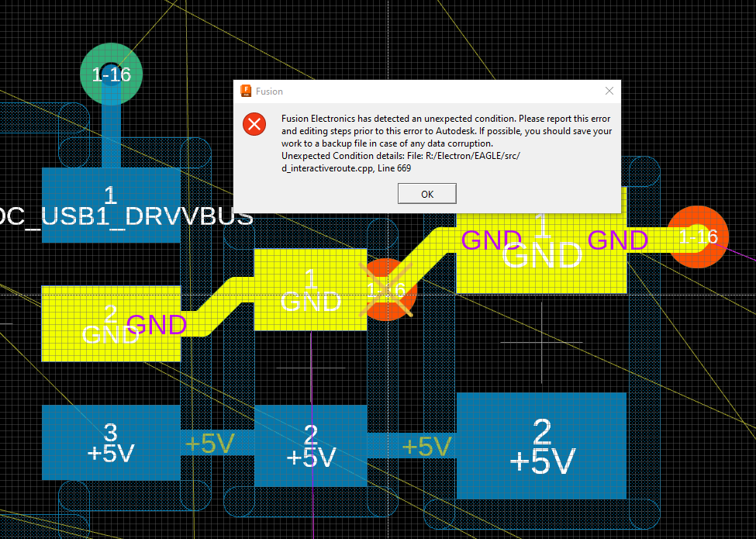Click OK to dismiss the Fusion error dialog
756x539 pixels.
coord(426,193)
